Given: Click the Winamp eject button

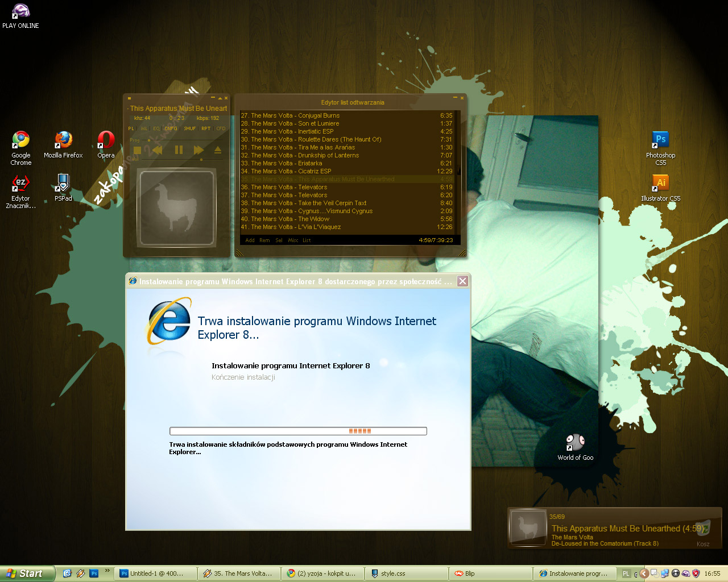Looking at the screenshot, I should [218, 150].
